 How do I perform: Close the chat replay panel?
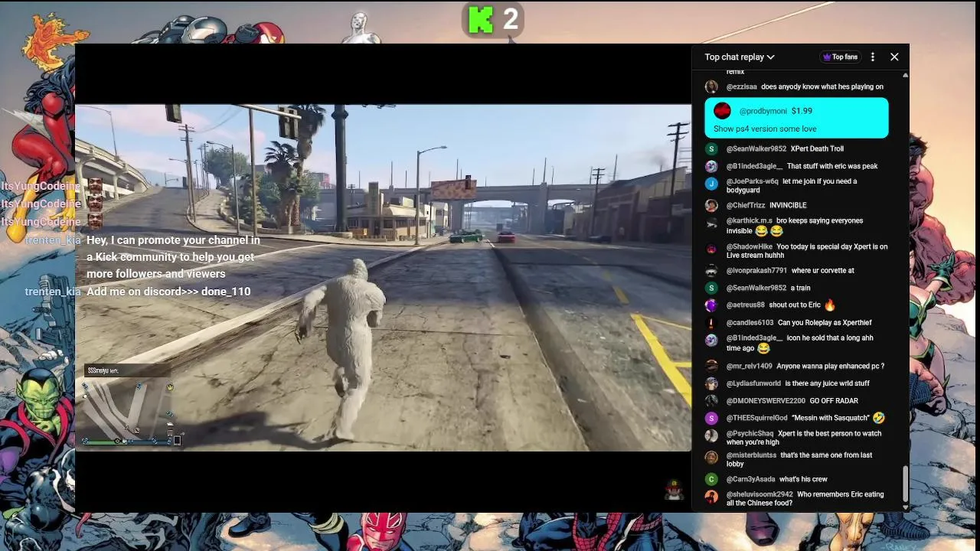[x=894, y=57]
